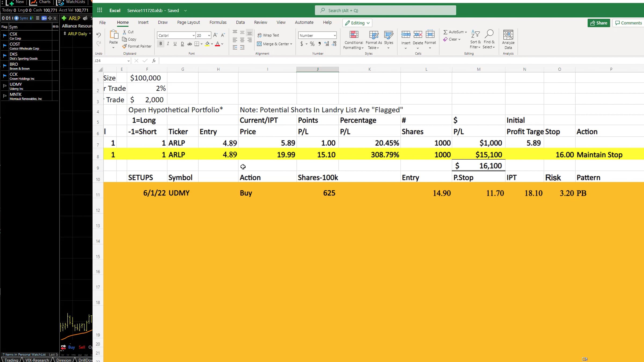The image size is (644, 362).
Task: Open the File menu
Action: (x=103, y=23)
